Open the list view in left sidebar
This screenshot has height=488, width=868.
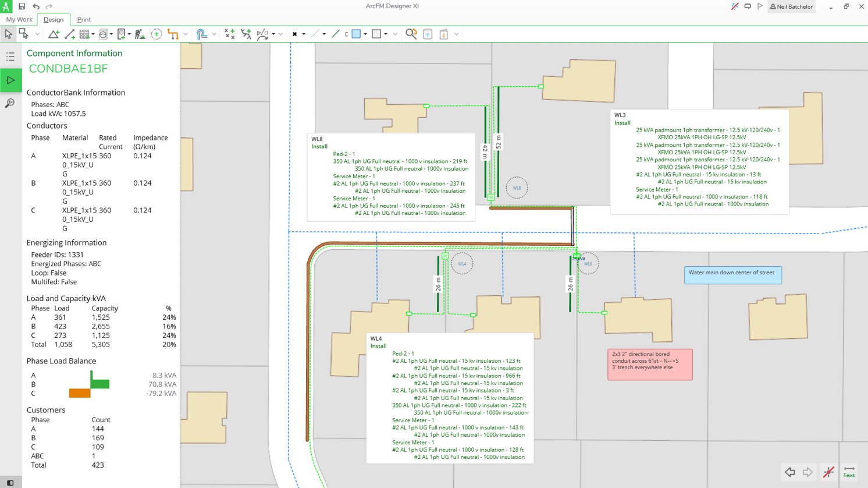10,56
